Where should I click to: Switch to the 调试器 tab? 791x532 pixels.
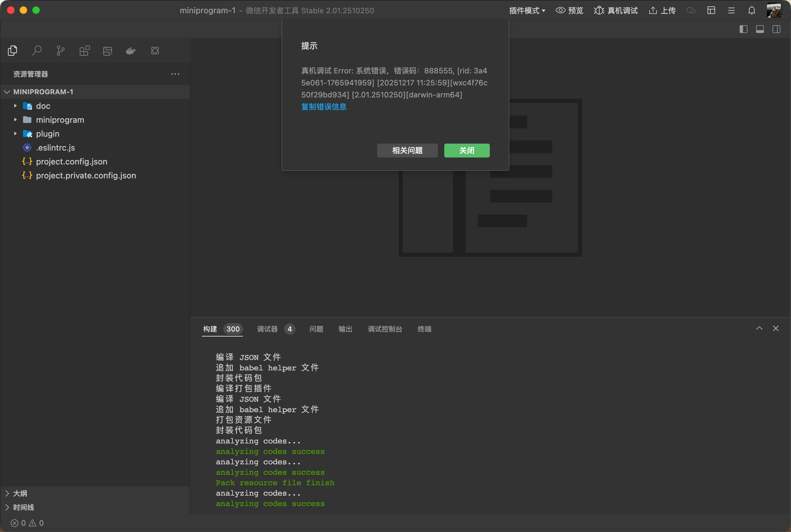click(267, 329)
